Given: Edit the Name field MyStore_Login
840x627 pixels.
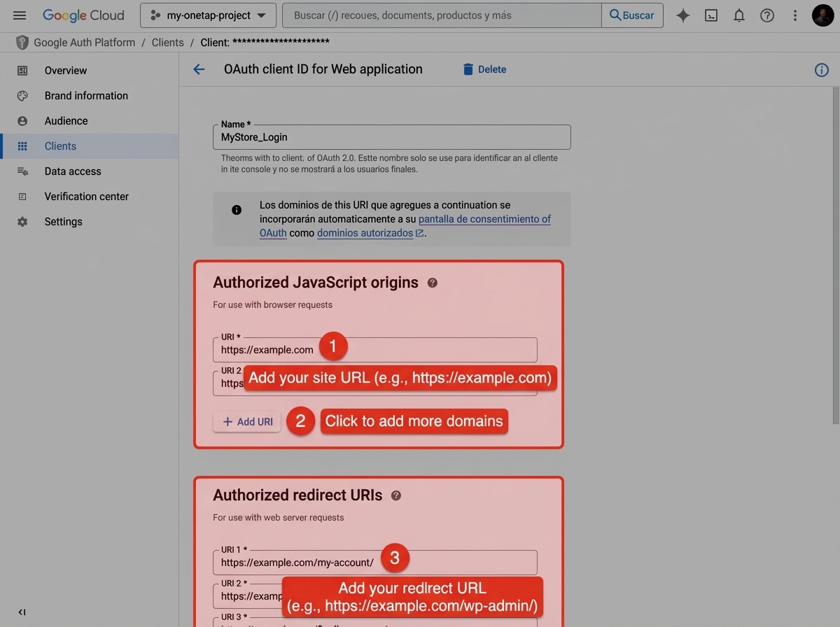Looking at the screenshot, I should tap(392, 136).
